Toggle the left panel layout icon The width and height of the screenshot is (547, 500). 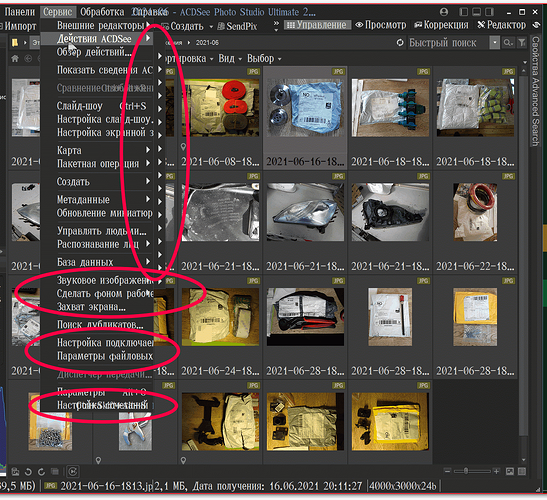(x=464, y=12)
